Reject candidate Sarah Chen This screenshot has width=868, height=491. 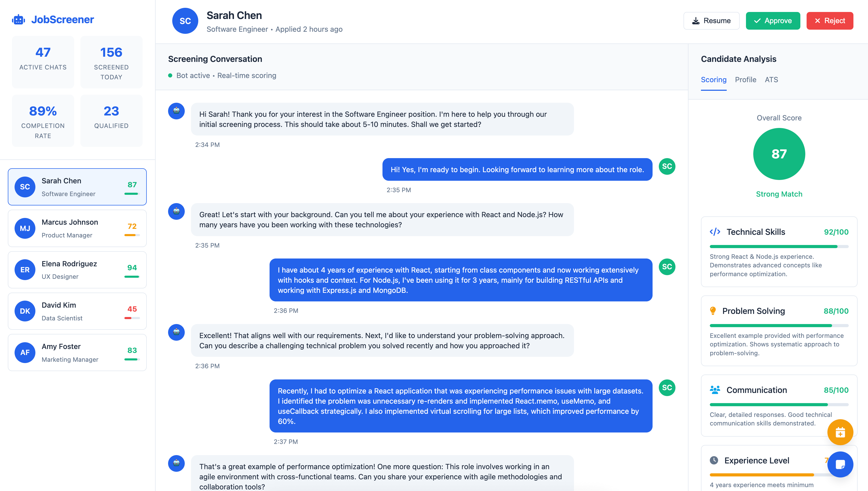pos(830,21)
